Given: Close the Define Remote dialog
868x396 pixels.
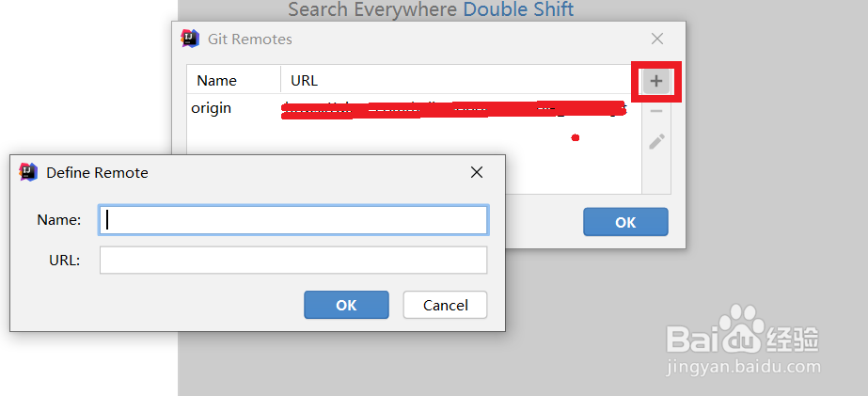Looking at the screenshot, I should (x=477, y=172).
